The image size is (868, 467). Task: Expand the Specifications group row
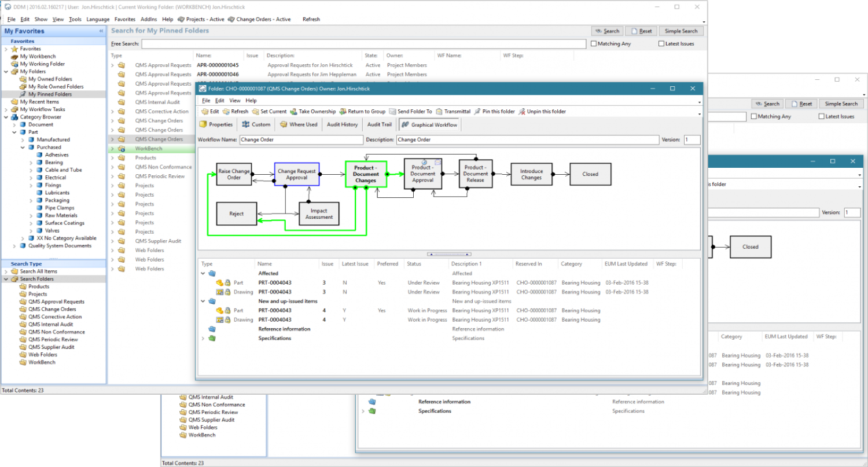tap(203, 338)
